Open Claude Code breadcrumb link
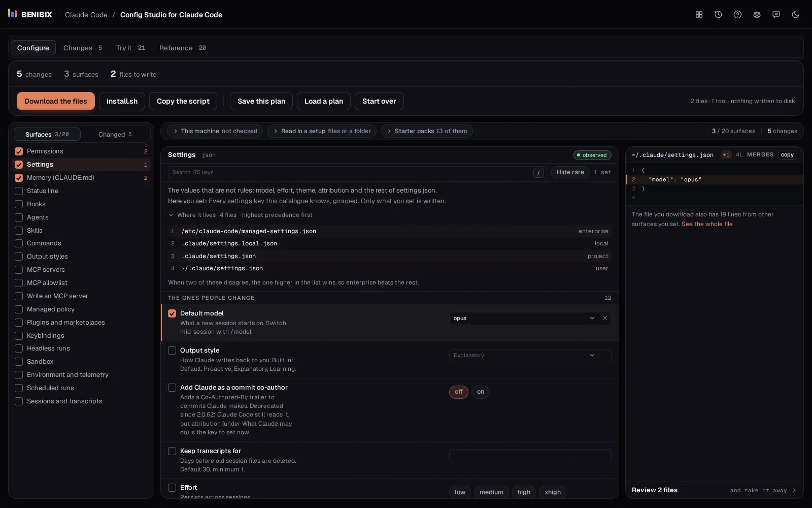This screenshot has height=508, width=812. tap(86, 15)
